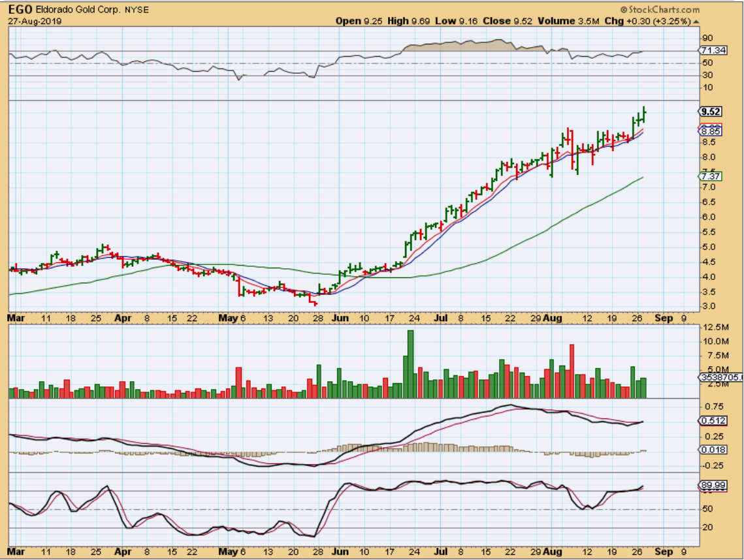Viewport: 744px width, 560px height.
Task: Click the EGO ticker symbol title
Action: [x=20, y=10]
